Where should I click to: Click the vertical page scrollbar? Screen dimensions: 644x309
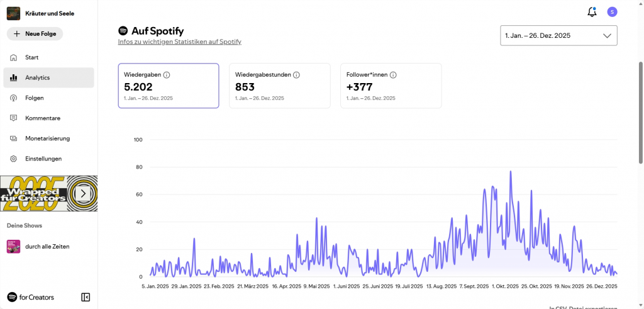[640, 126]
